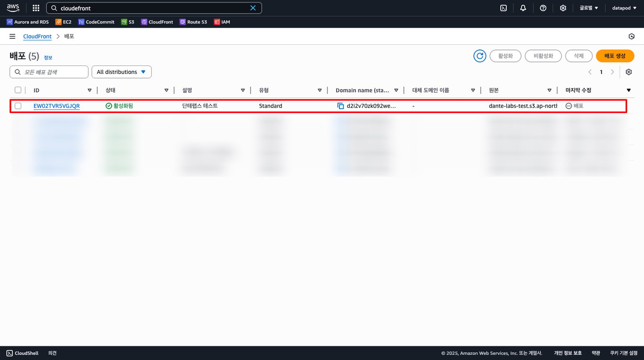Click the 배포 생성 button
The width and height of the screenshot is (644, 360).
615,56
